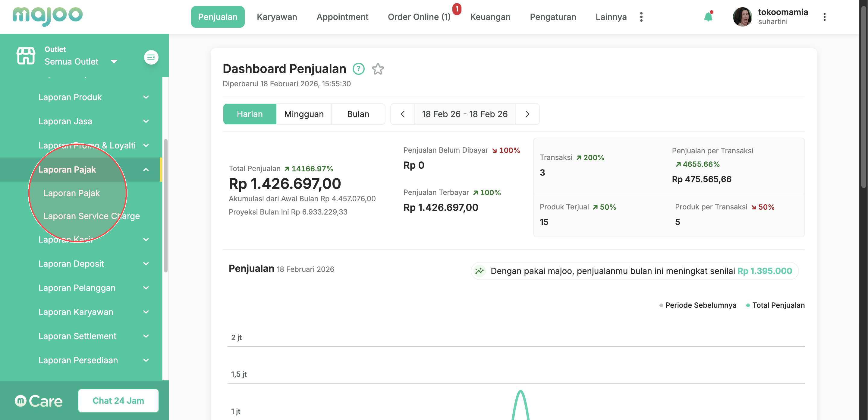Open the Keuangan menu

tap(490, 17)
